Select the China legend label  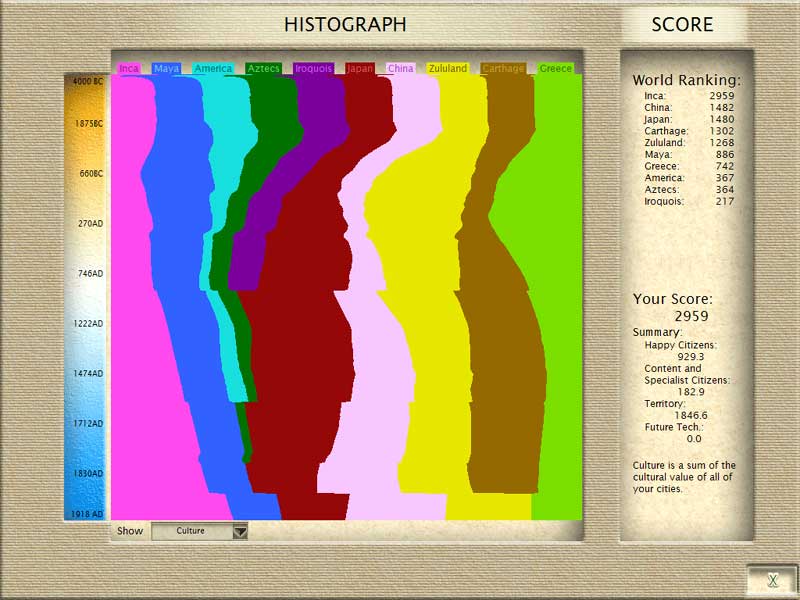(401, 69)
